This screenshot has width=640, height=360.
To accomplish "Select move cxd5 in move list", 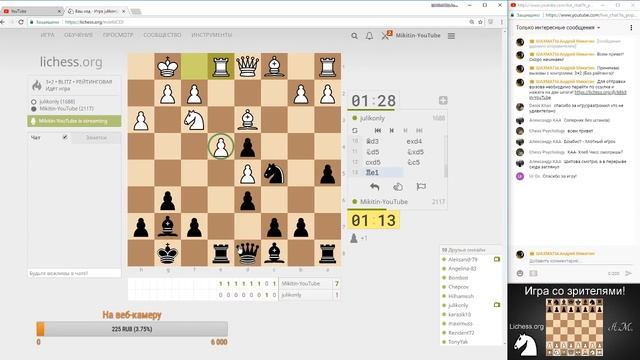I will pyautogui.click(x=373, y=162).
